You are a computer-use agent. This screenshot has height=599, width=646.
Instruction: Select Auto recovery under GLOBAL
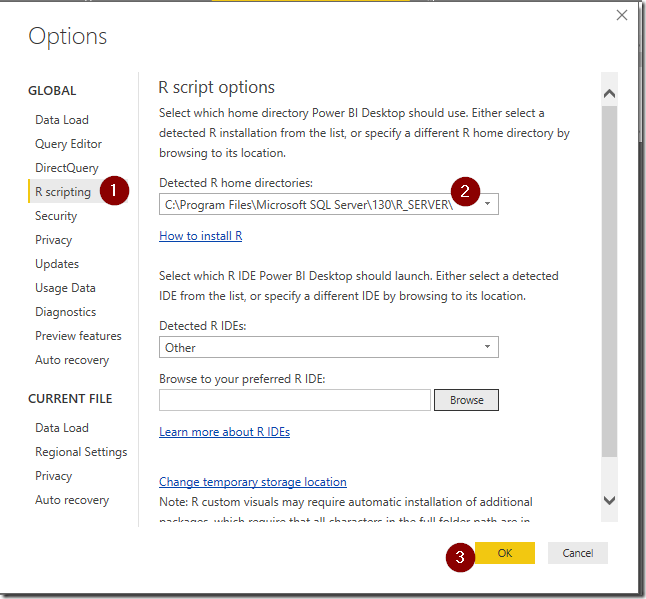click(x=72, y=360)
